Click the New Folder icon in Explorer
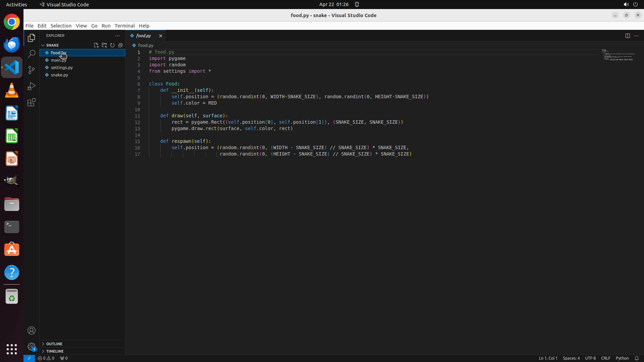Image resolution: width=644 pixels, height=362 pixels. coord(104,45)
